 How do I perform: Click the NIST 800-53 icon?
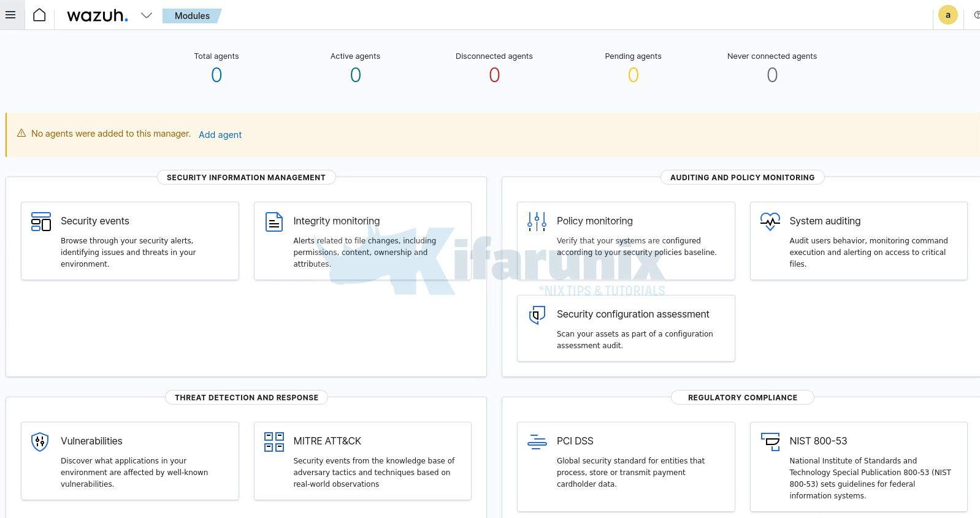click(770, 441)
